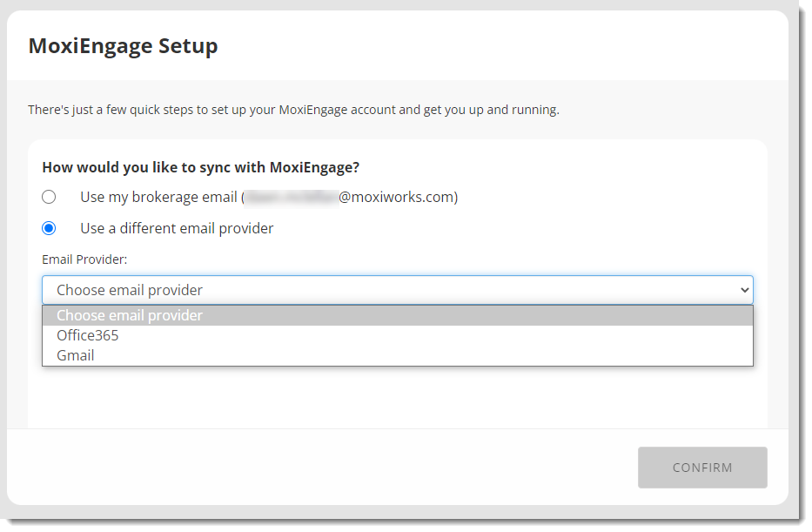
Task: Select the Office365 email provider option
Action: coord(87,334)
